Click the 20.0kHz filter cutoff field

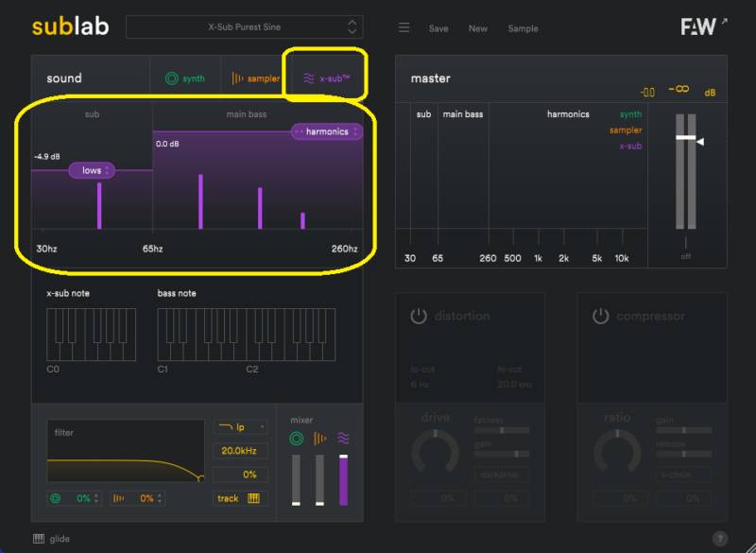coord(240,451)
